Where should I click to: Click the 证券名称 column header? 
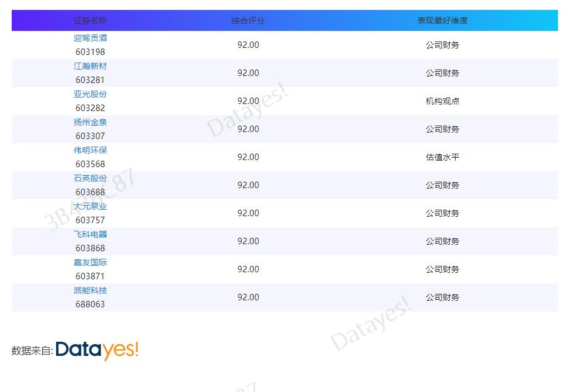click(x=90, y=20)
